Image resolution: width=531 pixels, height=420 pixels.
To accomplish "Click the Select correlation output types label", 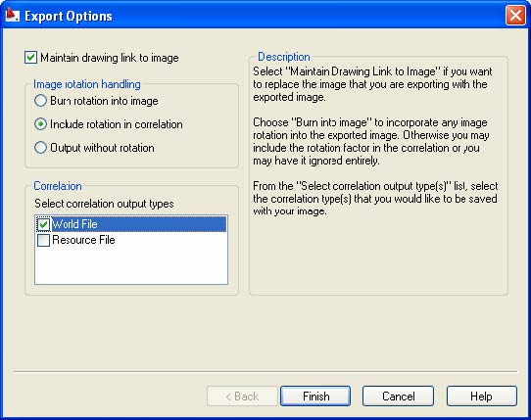I will (104, 204).
